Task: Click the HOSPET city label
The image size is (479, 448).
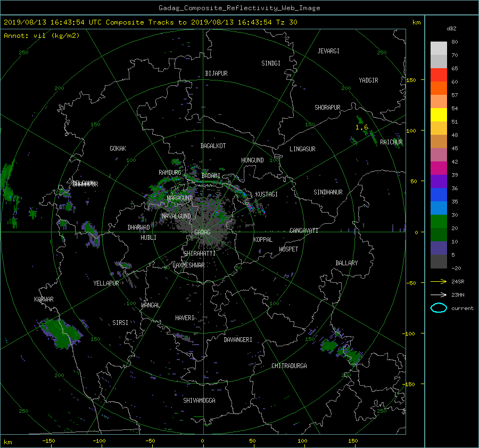Action: (x=288, y=249)
